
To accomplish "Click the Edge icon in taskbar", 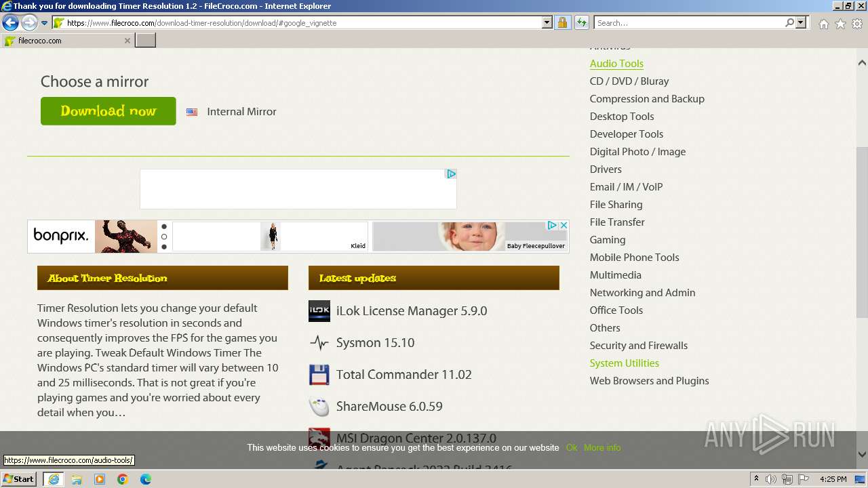I will (x=145, y=479).
